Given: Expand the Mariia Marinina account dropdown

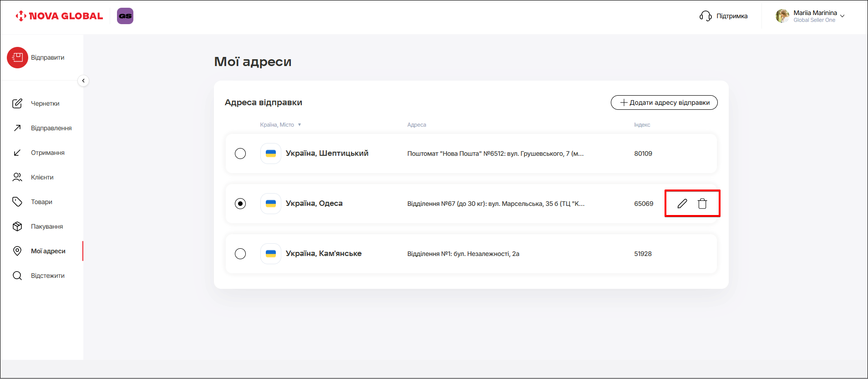Looking at the screenshot, I should click(843, 16).
